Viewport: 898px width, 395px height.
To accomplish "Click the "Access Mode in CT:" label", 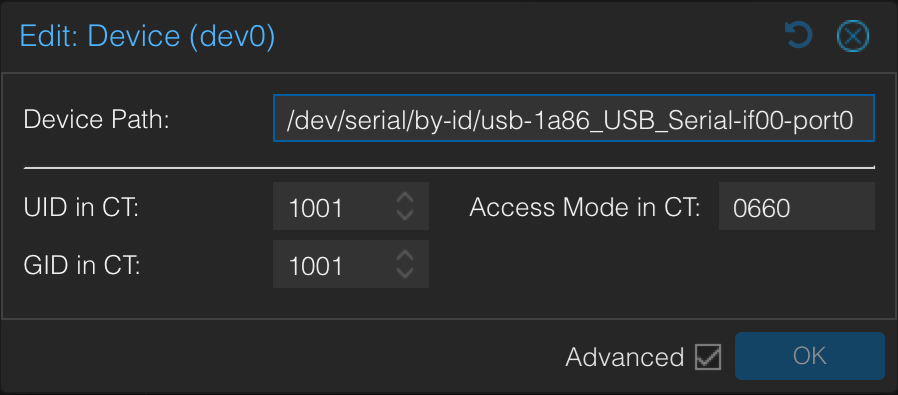I will [x=585, y=207].
